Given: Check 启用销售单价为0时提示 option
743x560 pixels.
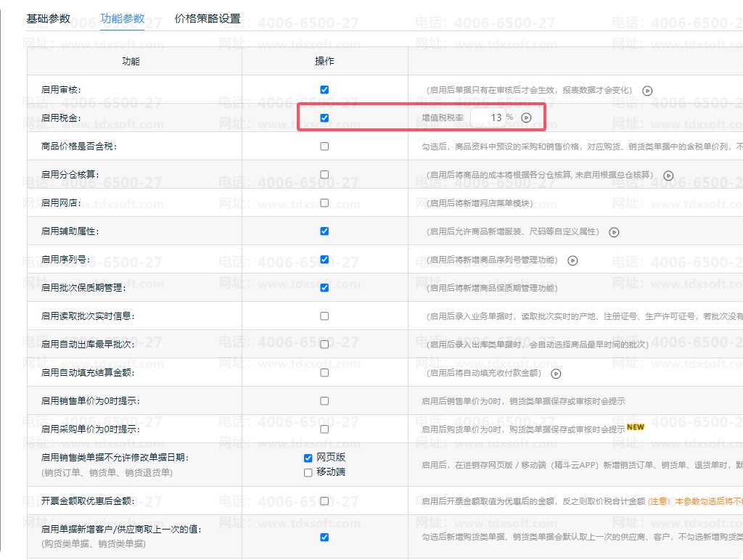Looking at the screenshot, I should [324, 400].
